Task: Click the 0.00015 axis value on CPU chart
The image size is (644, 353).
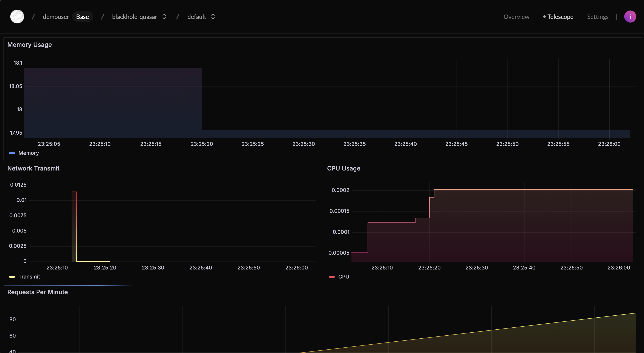Action: [x=339, y=211]
